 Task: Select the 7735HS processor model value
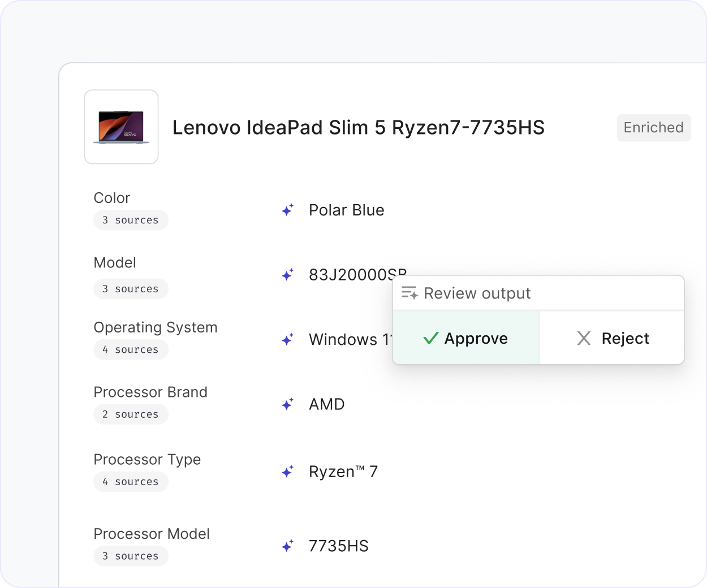tap(338, 546)
